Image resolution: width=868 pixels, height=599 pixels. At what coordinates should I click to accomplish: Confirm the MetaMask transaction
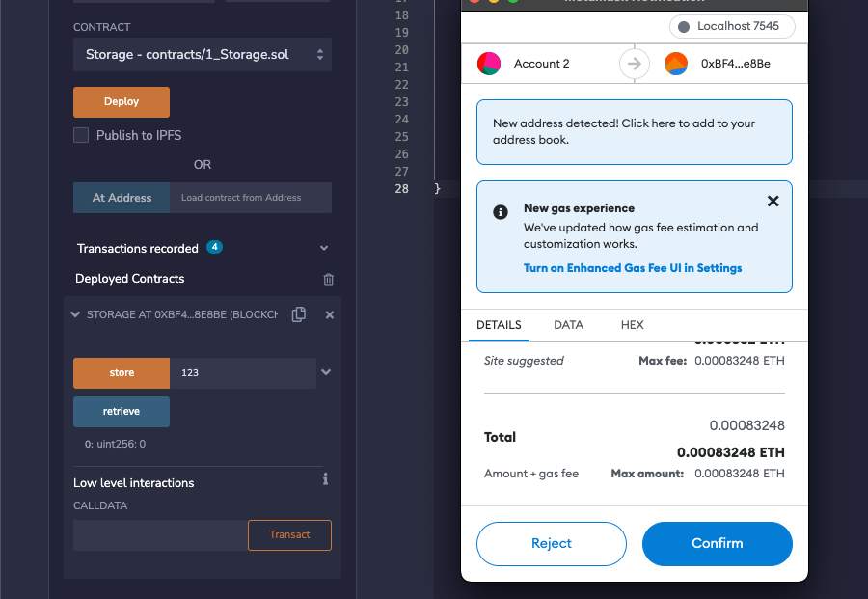[718, 544]
